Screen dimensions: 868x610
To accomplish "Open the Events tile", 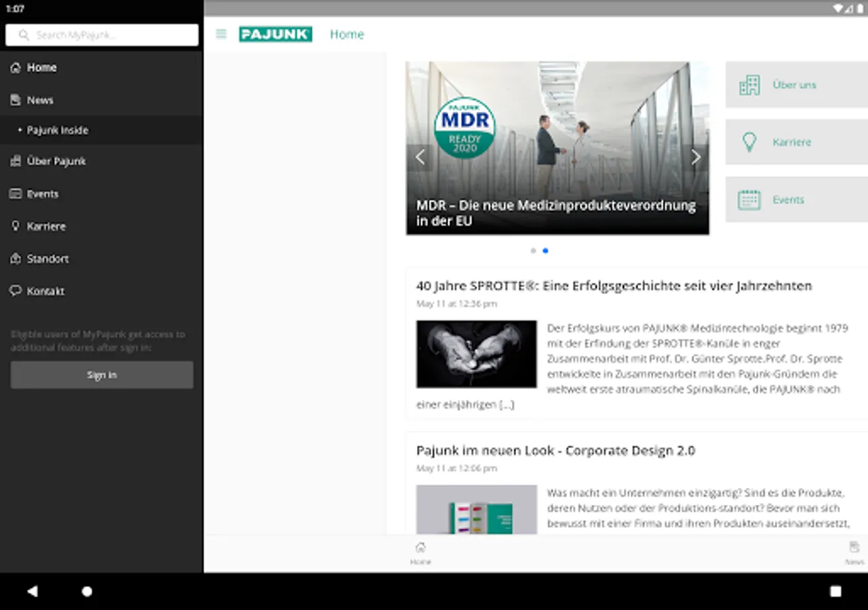I will 797,199.
